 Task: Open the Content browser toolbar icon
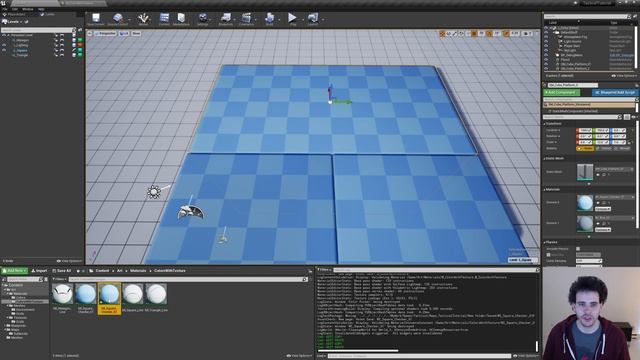[x=164, y=18]
